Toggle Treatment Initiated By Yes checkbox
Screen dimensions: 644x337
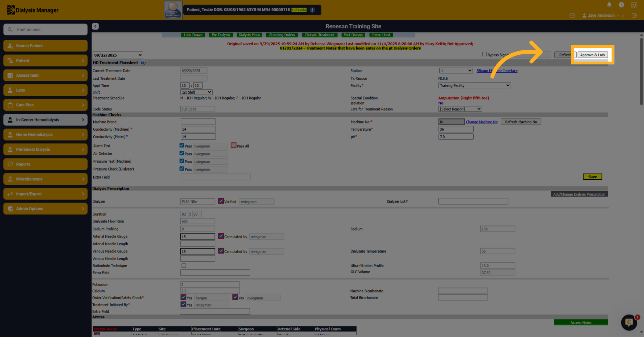point(183,305)
